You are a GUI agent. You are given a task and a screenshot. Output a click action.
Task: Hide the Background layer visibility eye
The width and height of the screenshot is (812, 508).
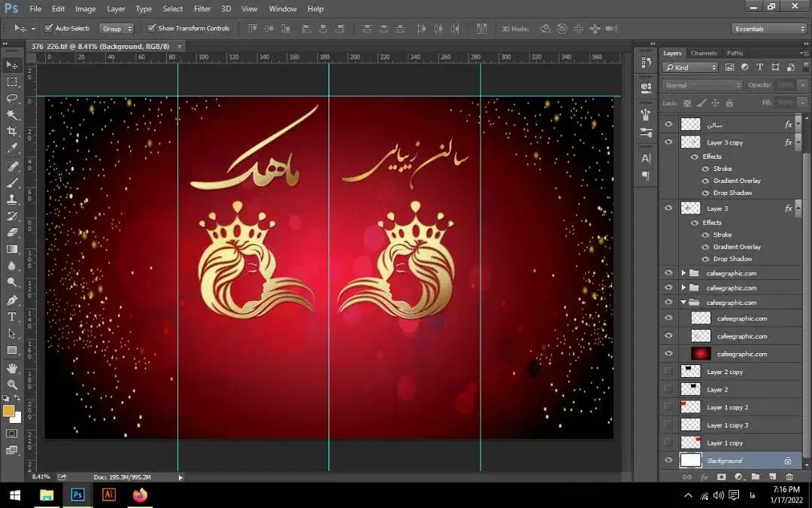668,461
